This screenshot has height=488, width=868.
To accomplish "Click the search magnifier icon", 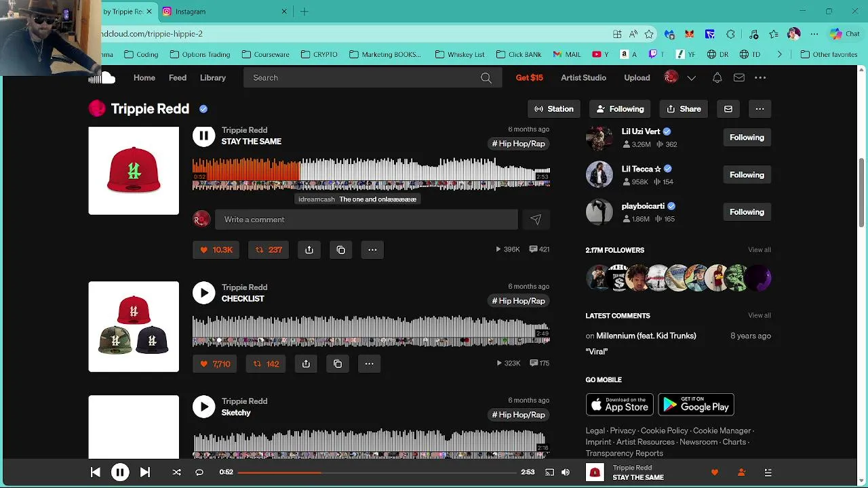I will pos(486,78).
